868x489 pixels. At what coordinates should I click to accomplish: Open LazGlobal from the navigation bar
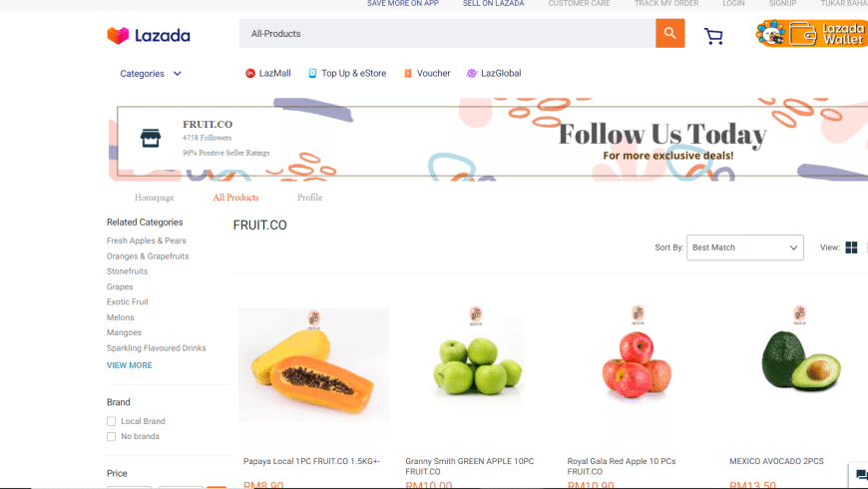(494, 73)
